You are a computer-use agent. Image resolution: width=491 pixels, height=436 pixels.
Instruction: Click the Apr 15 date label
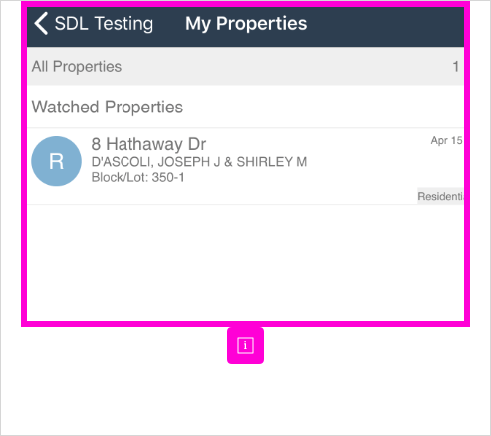[446, 141]
